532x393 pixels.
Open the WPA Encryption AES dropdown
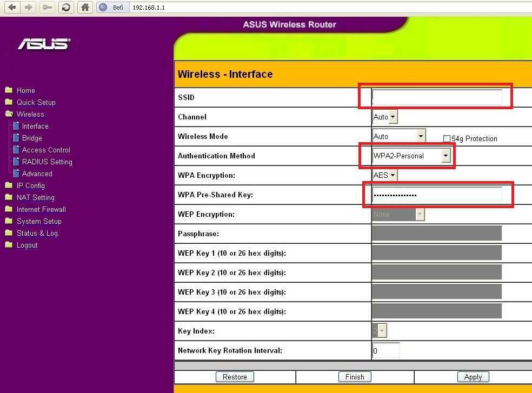pos(385,176)
